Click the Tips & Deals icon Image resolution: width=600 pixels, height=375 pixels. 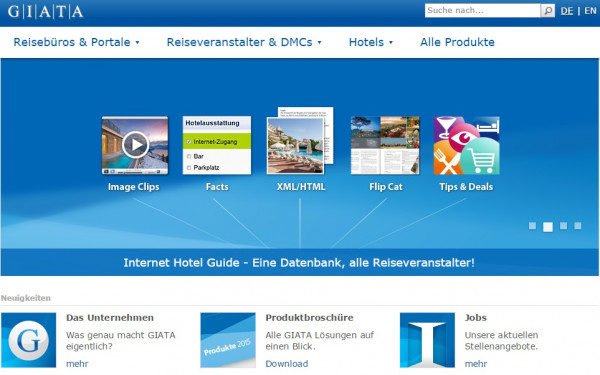pos(466,145)
